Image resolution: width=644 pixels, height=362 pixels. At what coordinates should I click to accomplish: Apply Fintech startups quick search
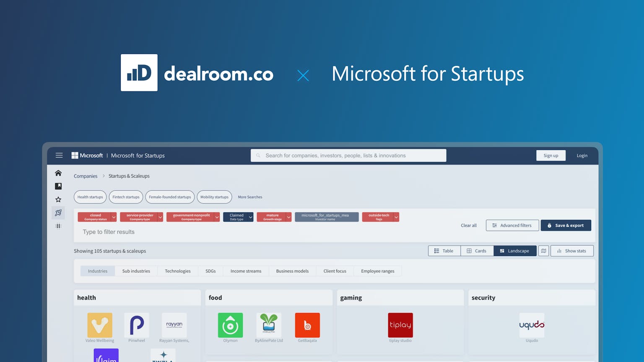(x=126, y=197)
